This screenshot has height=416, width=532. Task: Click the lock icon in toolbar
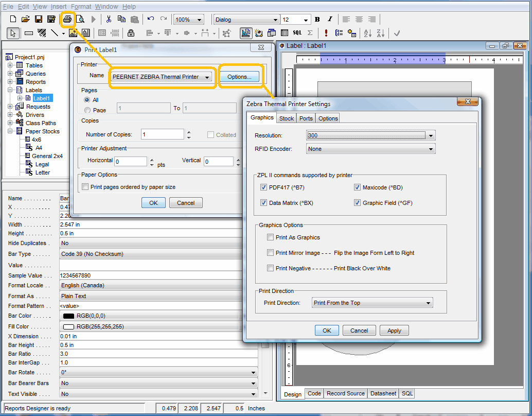click(131, 33)
